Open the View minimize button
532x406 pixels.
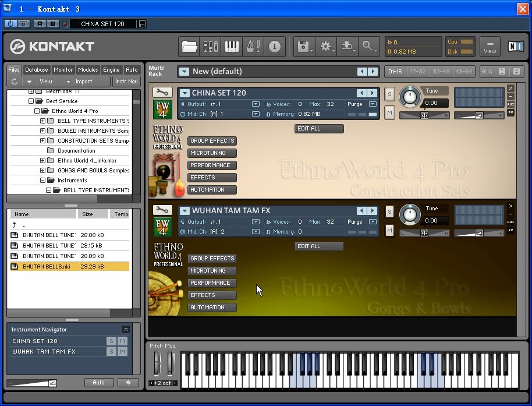tap(490, 47)
